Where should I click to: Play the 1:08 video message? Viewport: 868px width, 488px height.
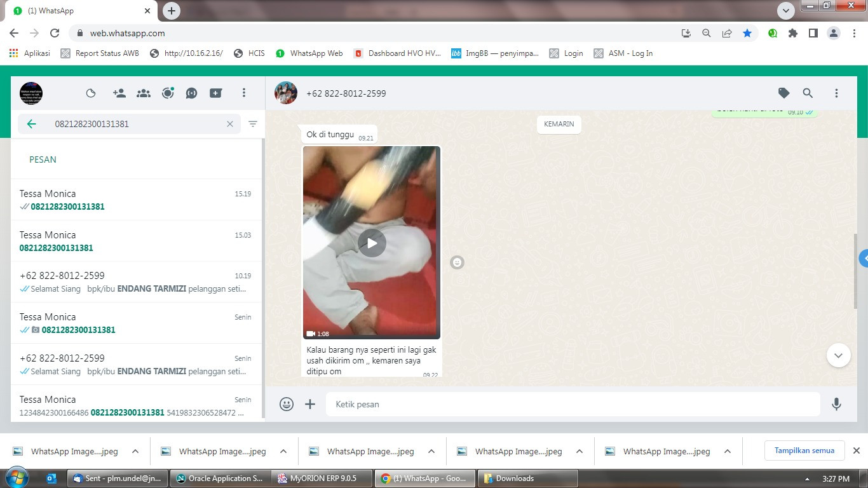click(372, 243)
